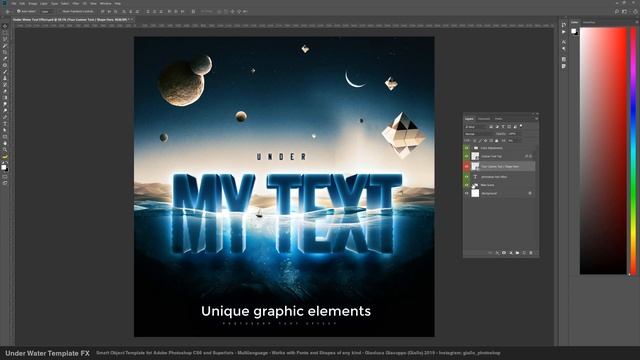The image size is (640, 360).
Task: Select the Rectangle shape tool
Action: [x=5, y=137]
